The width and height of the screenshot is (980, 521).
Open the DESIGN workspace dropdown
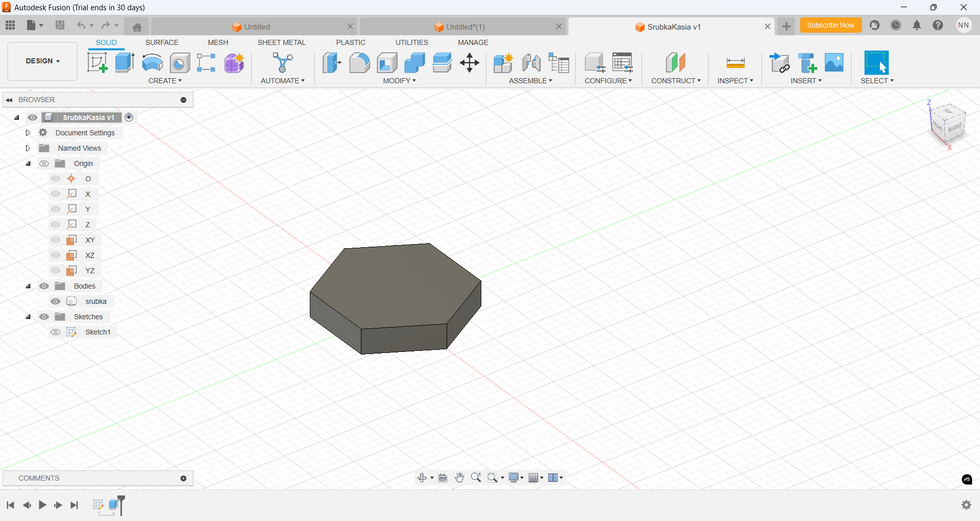click(x=43, y=61)
